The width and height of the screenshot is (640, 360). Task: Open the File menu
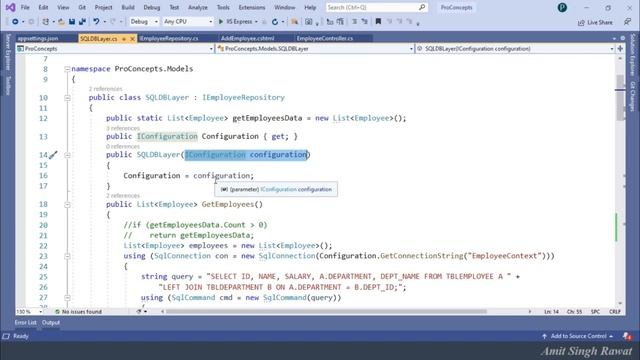(25, 7)
